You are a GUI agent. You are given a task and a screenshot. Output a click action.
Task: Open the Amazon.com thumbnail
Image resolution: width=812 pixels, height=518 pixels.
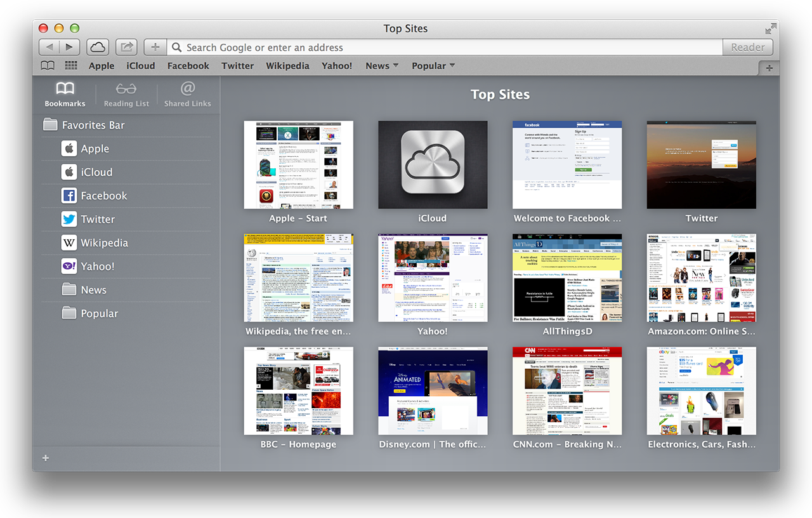[x=702, y=278]
